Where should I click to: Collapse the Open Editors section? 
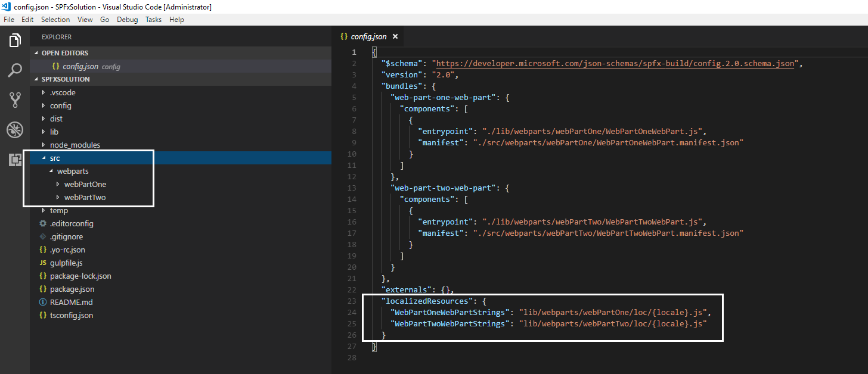180,53
